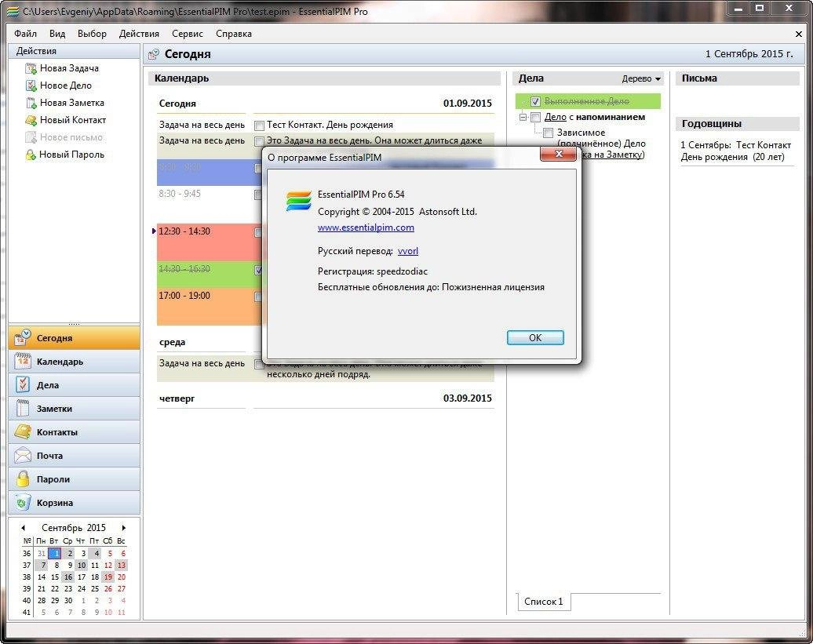Tick checkbox on the 17:00 - 19:00 task
This screenshot has height=644, width=813.
(257, 297)
